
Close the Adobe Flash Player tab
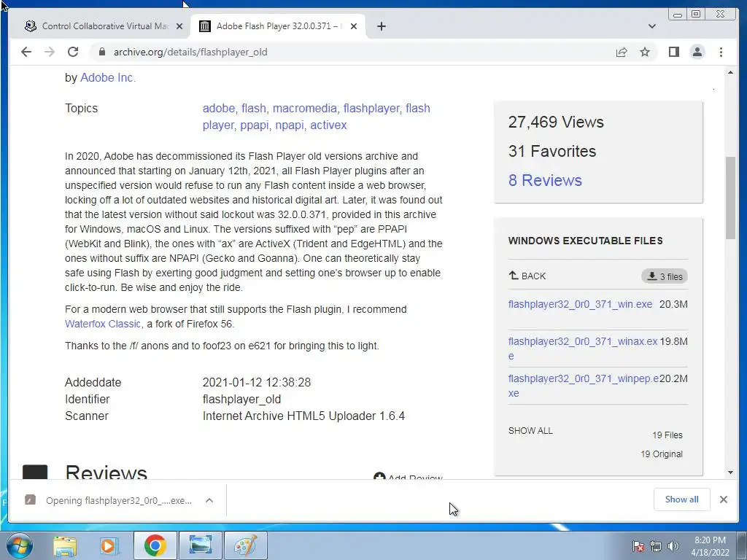[354, 26]
